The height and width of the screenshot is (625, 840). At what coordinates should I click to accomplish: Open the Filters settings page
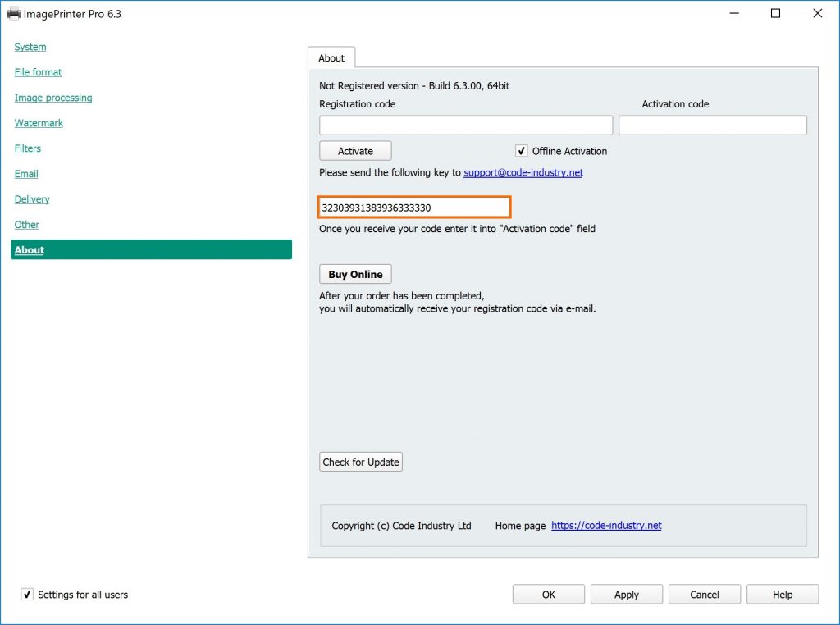[27, 148]
